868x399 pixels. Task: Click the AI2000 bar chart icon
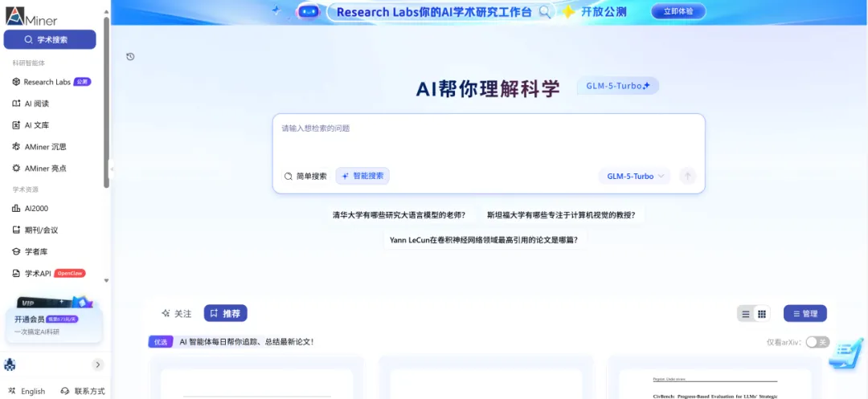click(16, 209)
